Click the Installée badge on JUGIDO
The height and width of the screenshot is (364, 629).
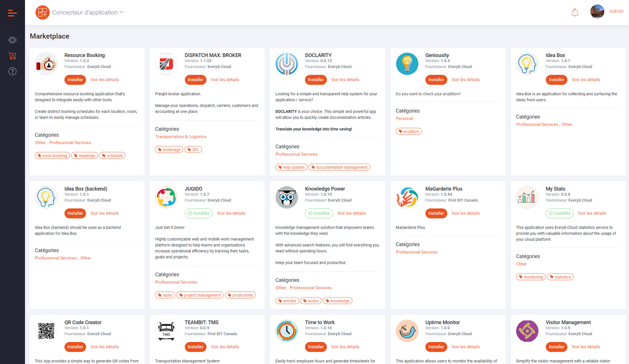coord(199,213)
